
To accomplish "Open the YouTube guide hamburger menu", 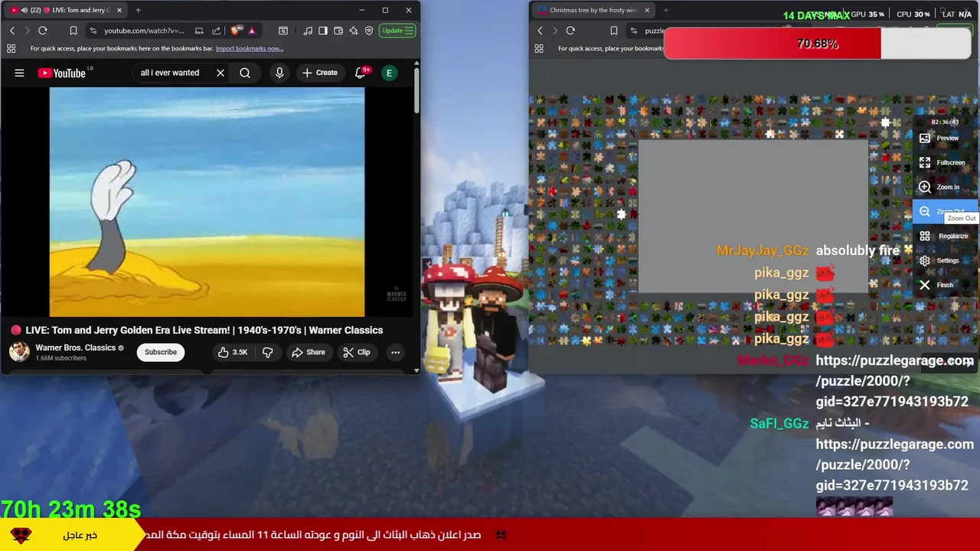I will [19, 73].
